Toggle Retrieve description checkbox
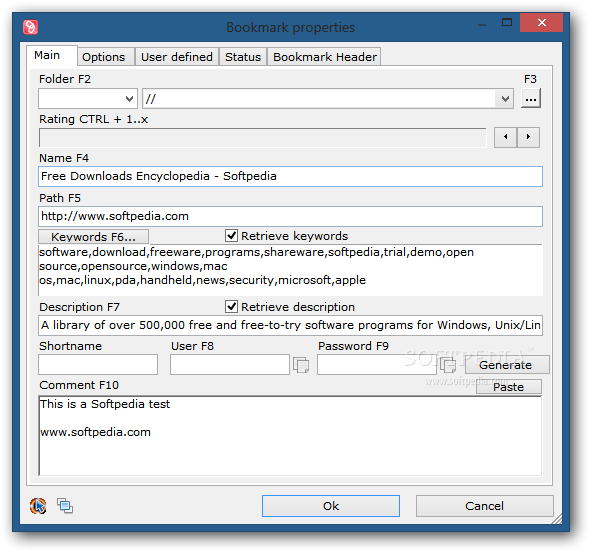590x552 pixels. coord(231,307)
